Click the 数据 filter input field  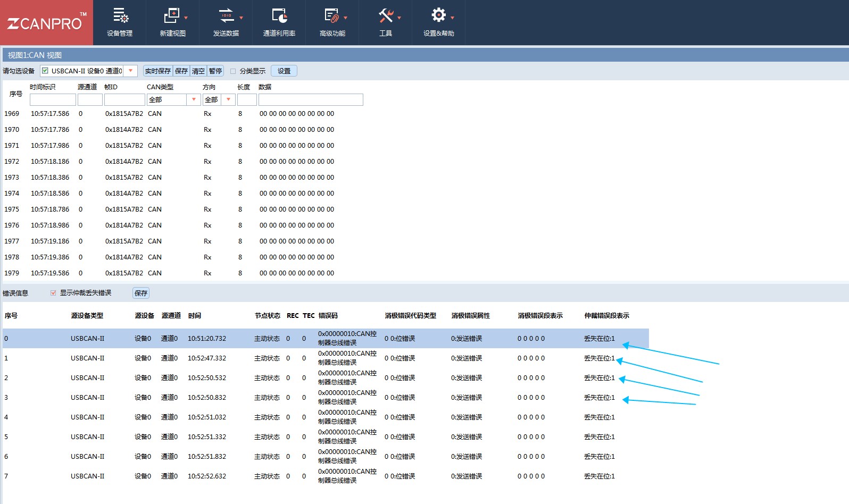point(311,99)
